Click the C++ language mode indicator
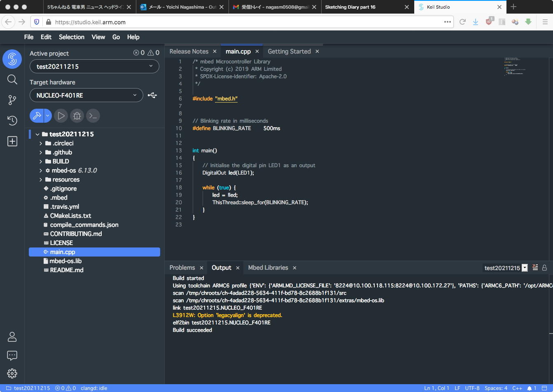The height and width of the screenshot is (392, 553). click(517, 388)
